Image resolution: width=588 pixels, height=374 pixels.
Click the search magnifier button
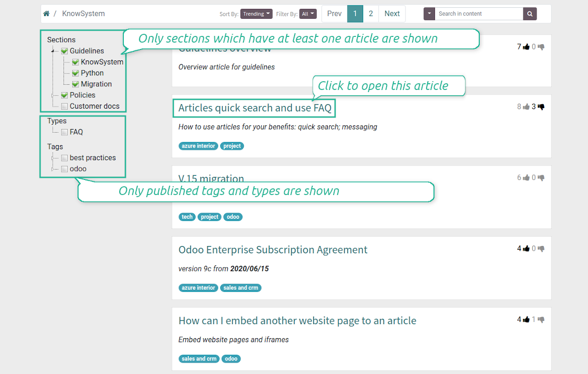click(530, 14)
